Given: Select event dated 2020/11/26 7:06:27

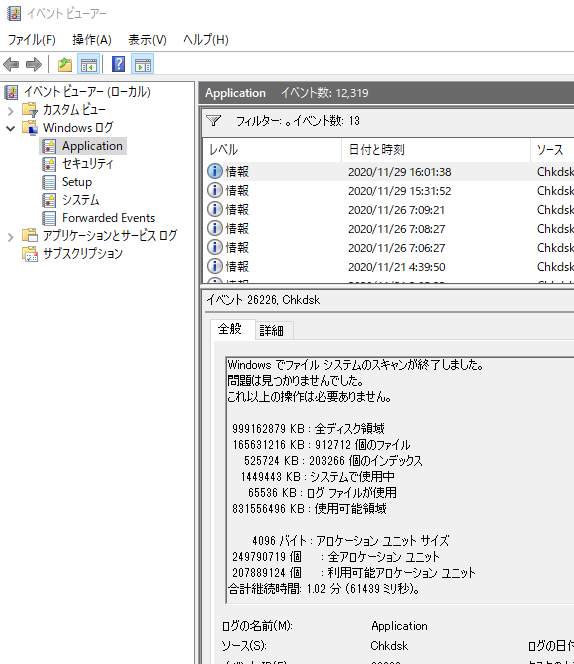Looking at the screenshot, I should tap(389, 247).
